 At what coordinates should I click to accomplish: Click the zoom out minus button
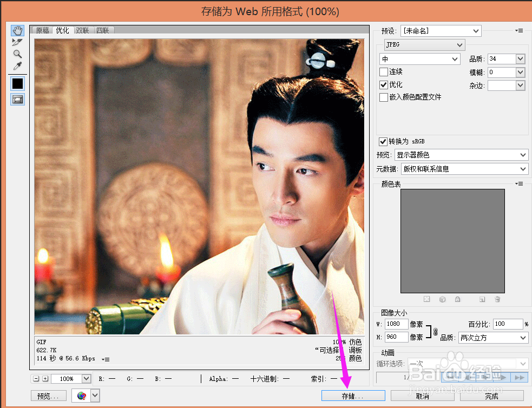36,378
